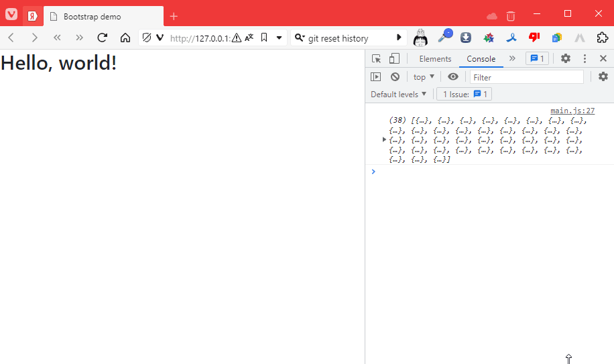Image resolution: width=614 pixels, height=364 pixels.
Task: Go to the browser home page
Action: click(125, 38)
